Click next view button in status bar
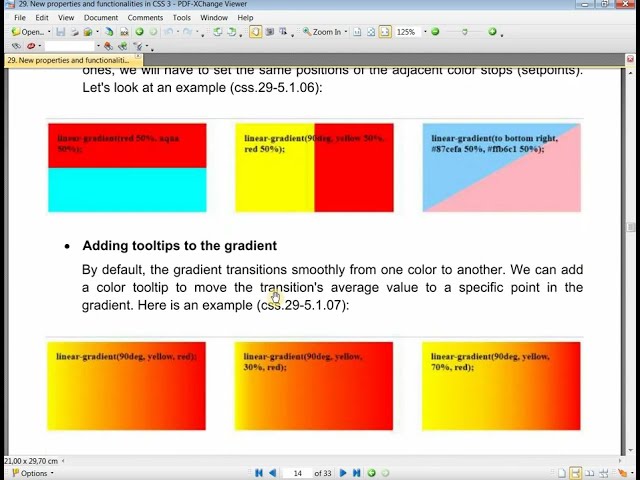Viewport: 640px width, 480px height. (385, 473)
